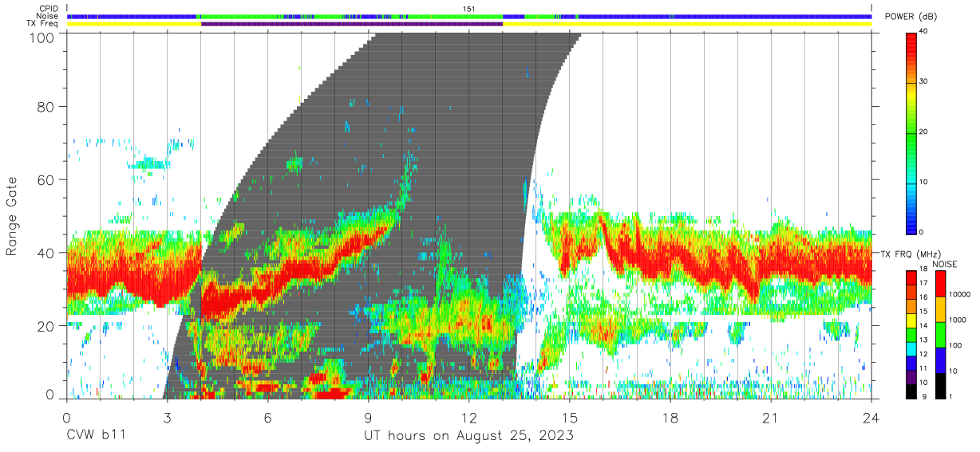This screenshot has width=980, height=452.
Task: Click y-axis tick label '80'
Action: point(46,107)
